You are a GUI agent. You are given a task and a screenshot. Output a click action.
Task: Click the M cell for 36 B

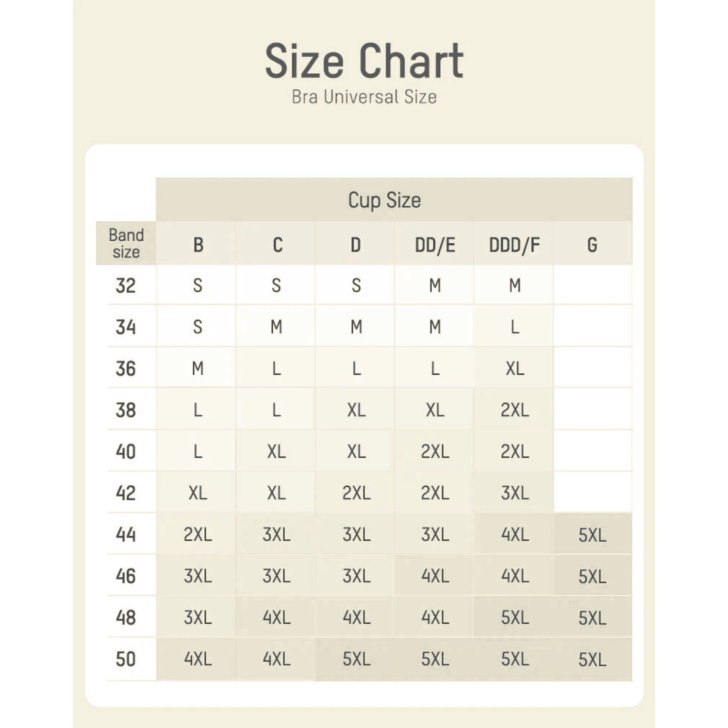point(198,369)
